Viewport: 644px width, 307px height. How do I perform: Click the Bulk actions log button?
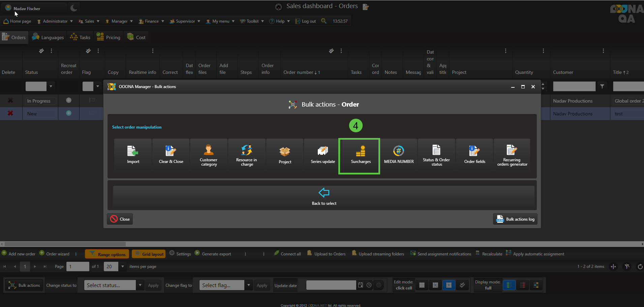(515, 219)
